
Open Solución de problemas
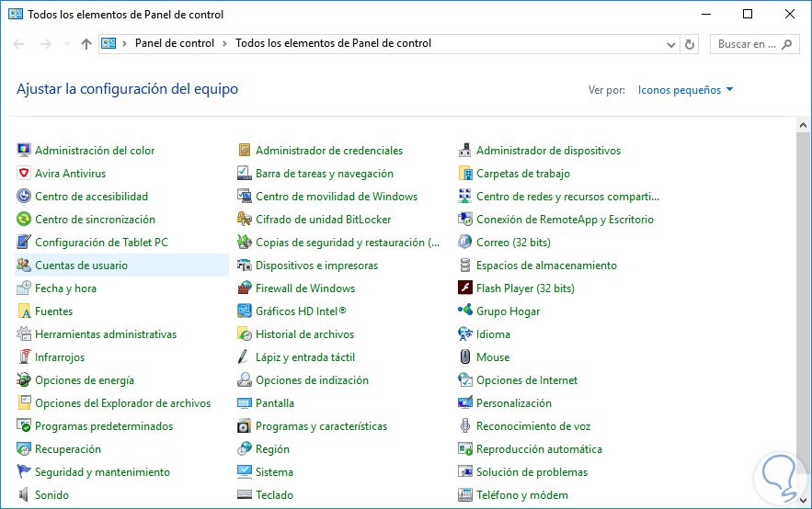(x=532, y=471)
